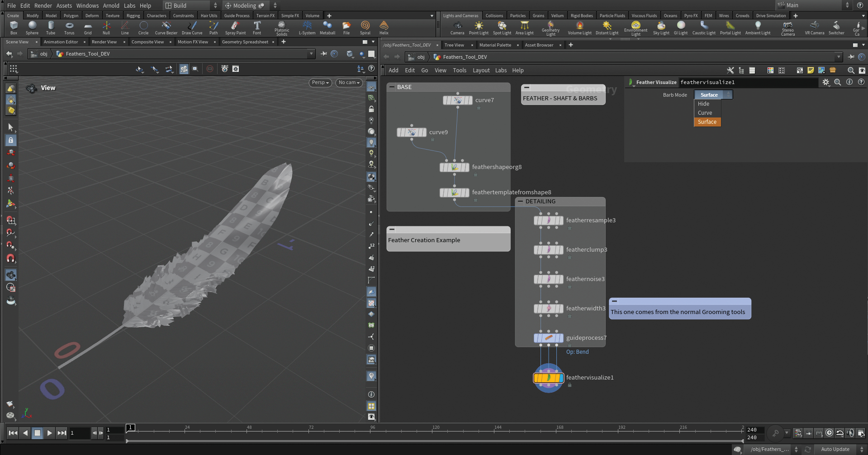868x455 pixels.
Task: Open the Hair Utils shelf tab
Action: [209, 15]
